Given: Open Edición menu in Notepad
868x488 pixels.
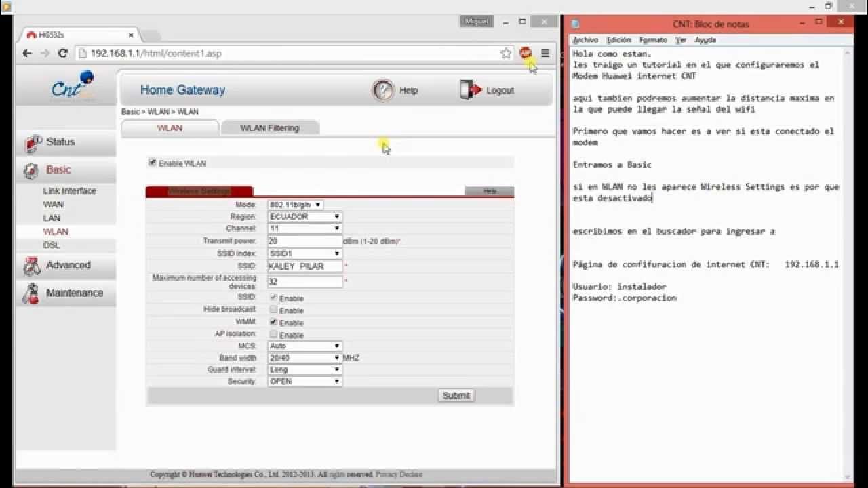Looking at the screenshot, I should point(618,41).
